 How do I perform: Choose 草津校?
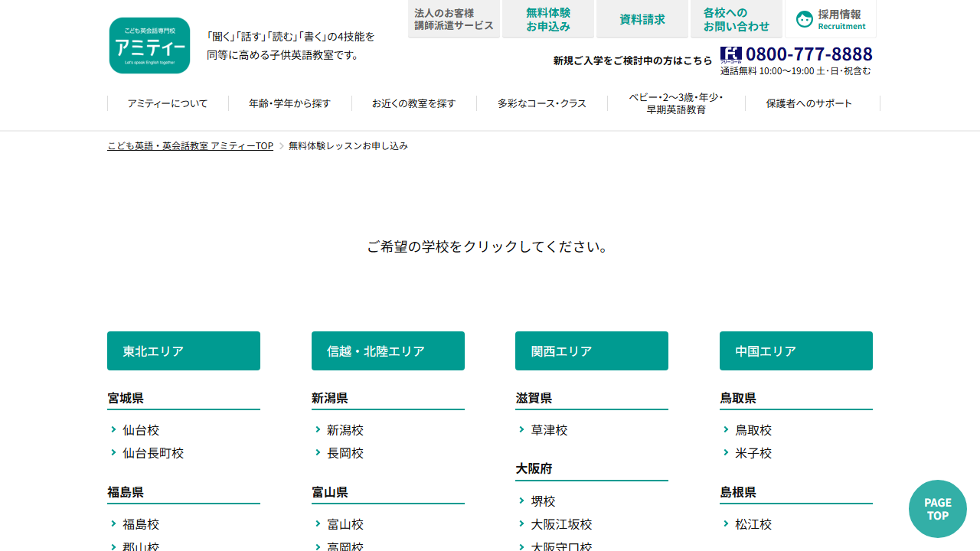tap(550, 430)
